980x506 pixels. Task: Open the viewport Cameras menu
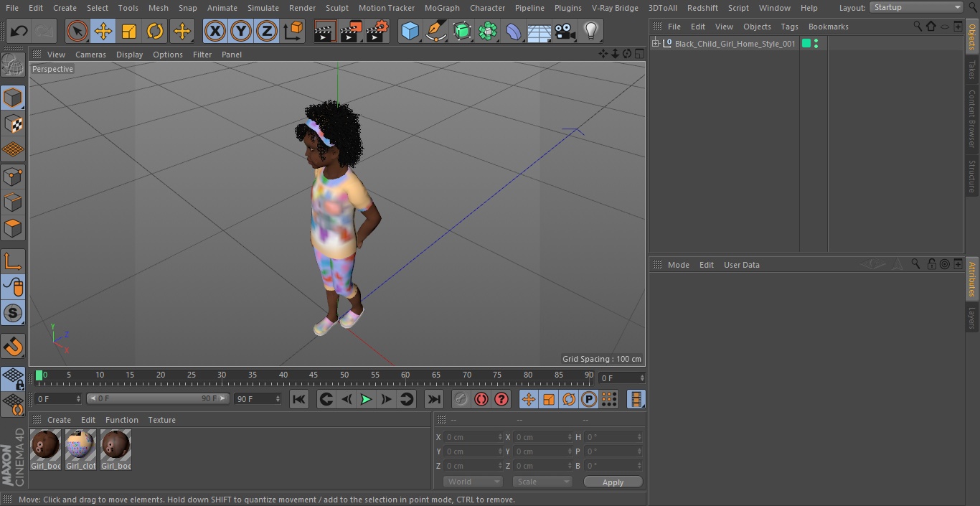[x=90, y=55]
